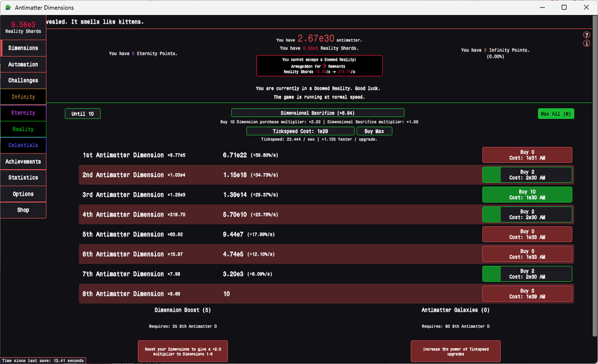Buy 2 of the 2nd Antimatter Dimension
The height and width of the screenshot is (364, 598).
tap(527, 175)
